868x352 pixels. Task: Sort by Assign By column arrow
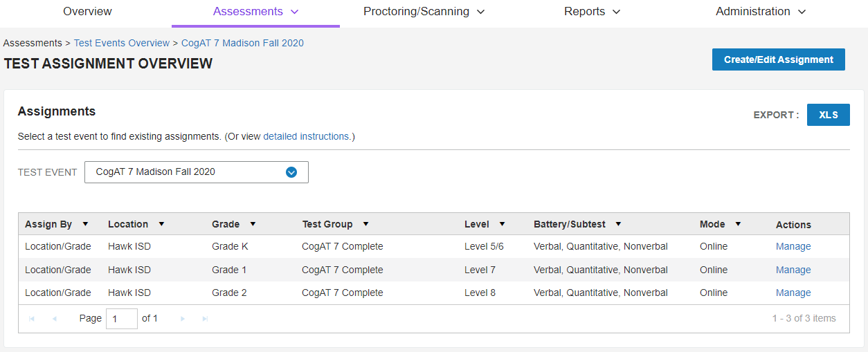(x=85, y=224)
